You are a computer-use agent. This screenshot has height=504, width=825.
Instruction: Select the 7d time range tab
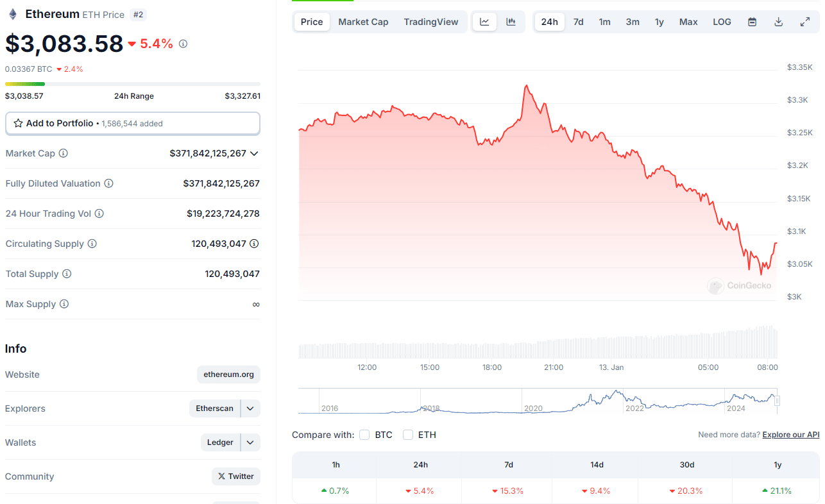(x=578, y=22)
